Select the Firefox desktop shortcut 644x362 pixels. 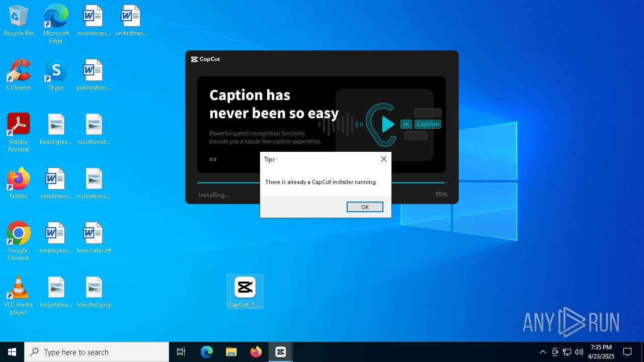coord(19,184)
